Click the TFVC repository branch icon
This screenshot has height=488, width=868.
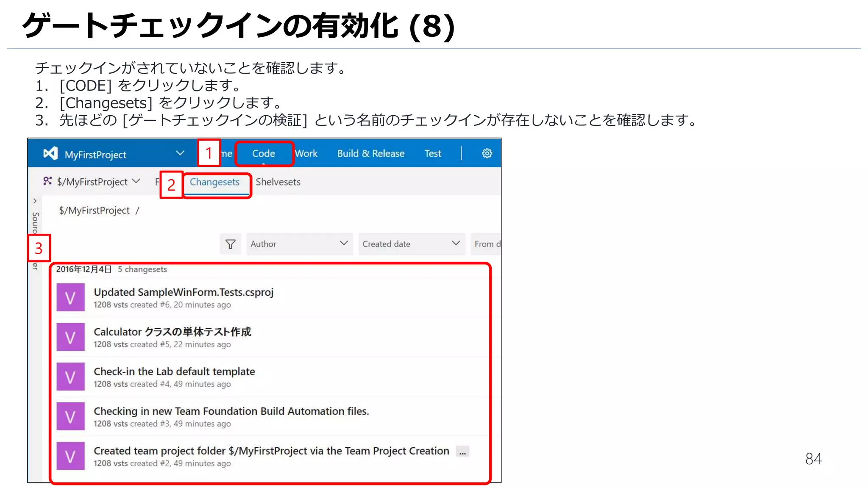click(x=47, y=181)
